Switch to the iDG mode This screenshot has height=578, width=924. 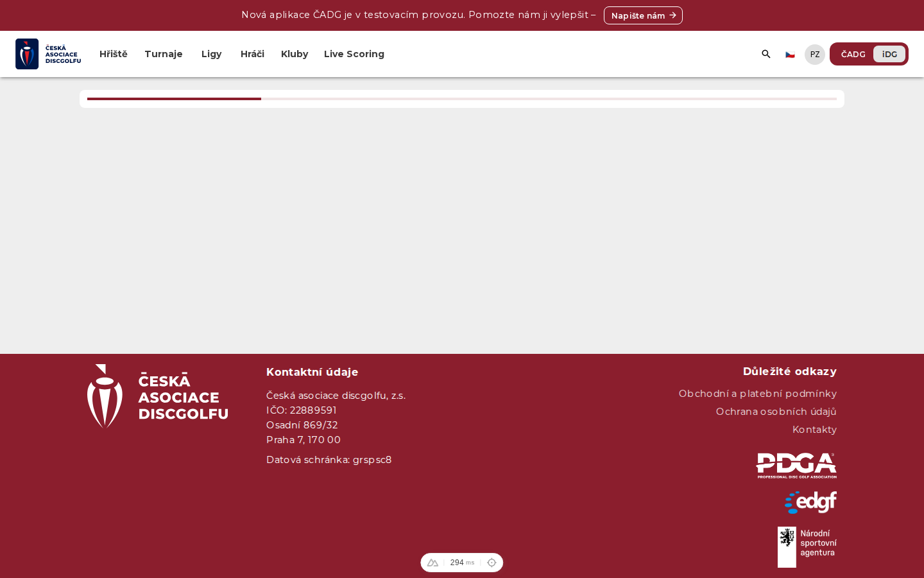(x=889, y=54)
